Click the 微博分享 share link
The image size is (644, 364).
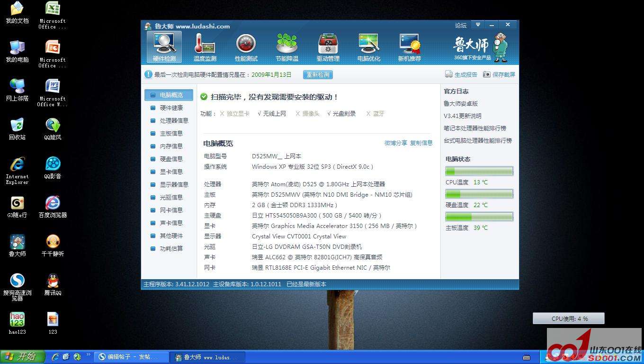pos(395,143)
